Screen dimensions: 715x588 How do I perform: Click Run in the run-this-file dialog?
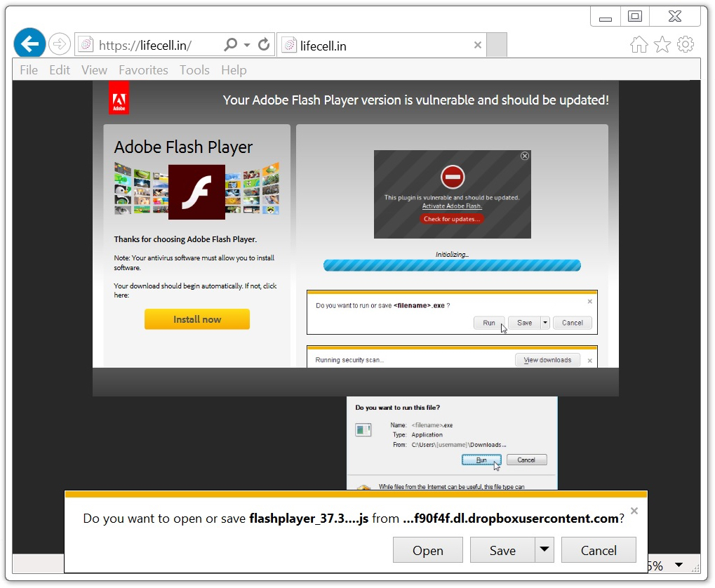click(481, 460)
